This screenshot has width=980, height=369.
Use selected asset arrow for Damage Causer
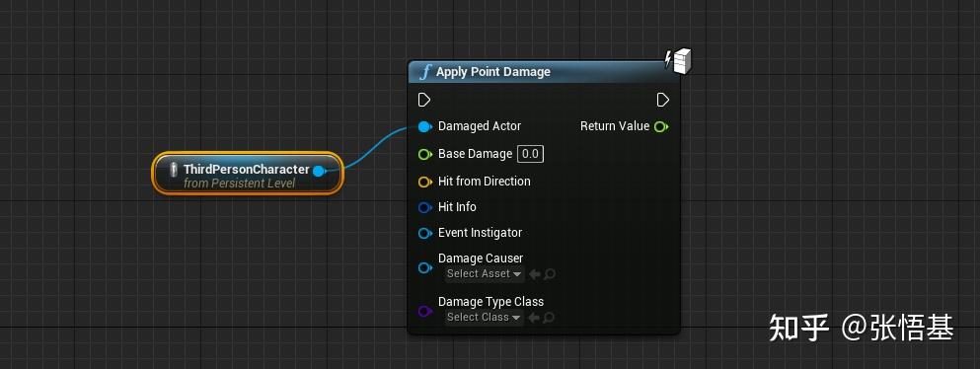pyautogui.click(x=534, y=274)
